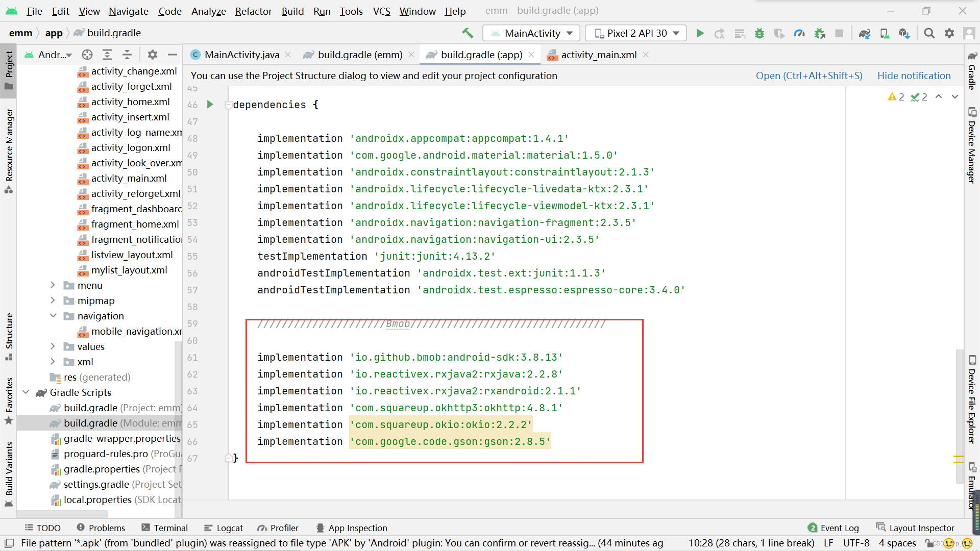Run the app with green play button
Image resolution: width=980 pixels, height=551 pixels.
point(700,33)
